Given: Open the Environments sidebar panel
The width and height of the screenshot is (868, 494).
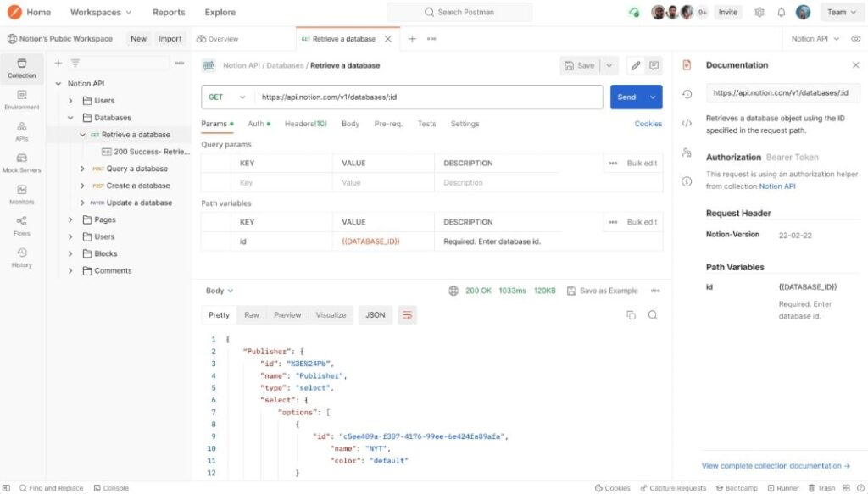Looking at the screenshot, I should coord(21,99).
